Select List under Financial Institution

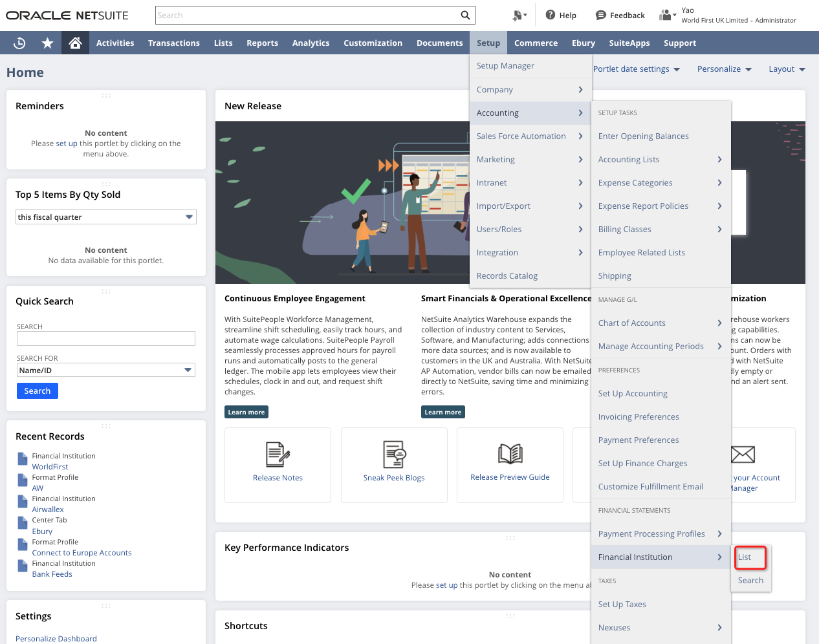745,557
